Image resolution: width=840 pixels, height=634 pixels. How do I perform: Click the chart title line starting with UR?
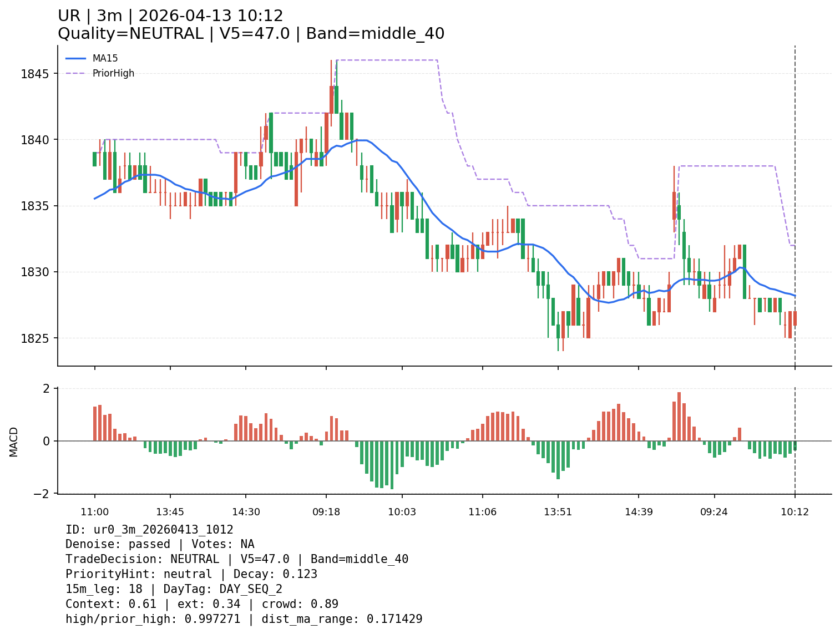(x=170, y=16)
